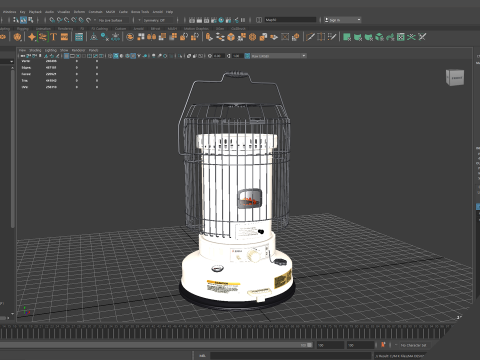Toggle Use All Lights viewport icon
Image resolution: width=480 pixels, height=360 pixels.
(x=139, y=56)
